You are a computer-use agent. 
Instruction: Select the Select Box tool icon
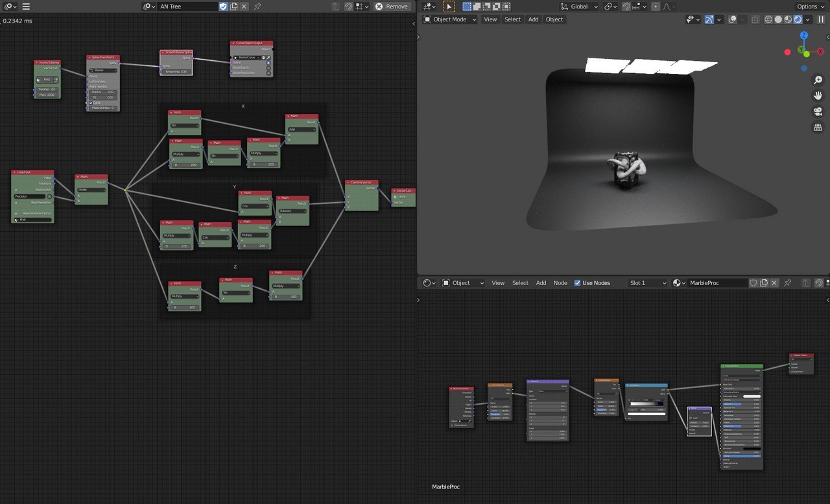[x=449, y=6]
